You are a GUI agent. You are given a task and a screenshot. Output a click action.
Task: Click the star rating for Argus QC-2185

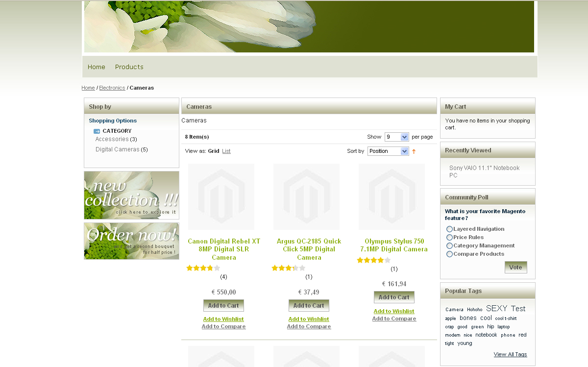coord(289,268)
